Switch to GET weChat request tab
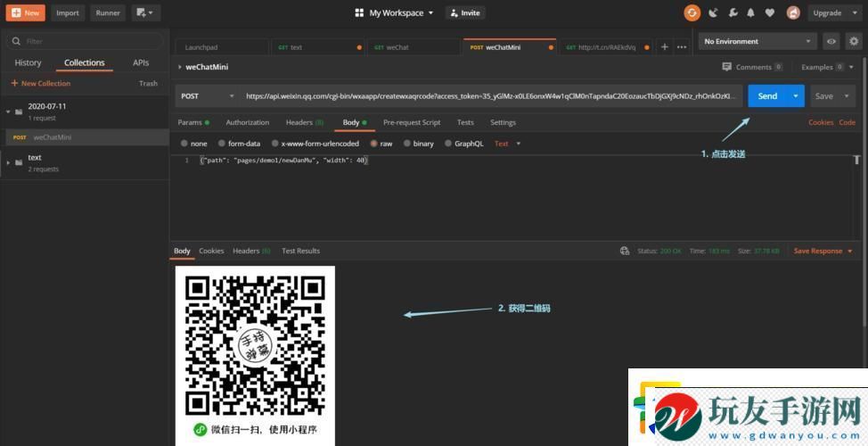This screenshot has height=446, width=868. (x=413, y=47)
